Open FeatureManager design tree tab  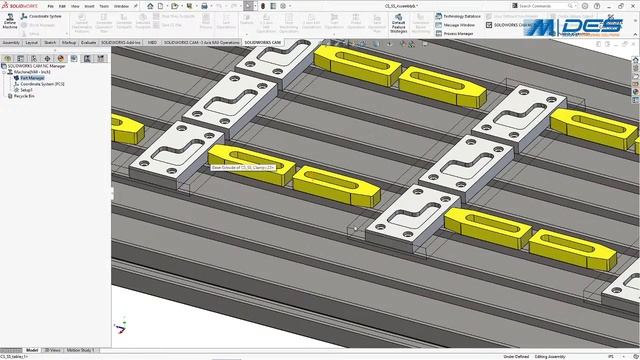point(7,59)
